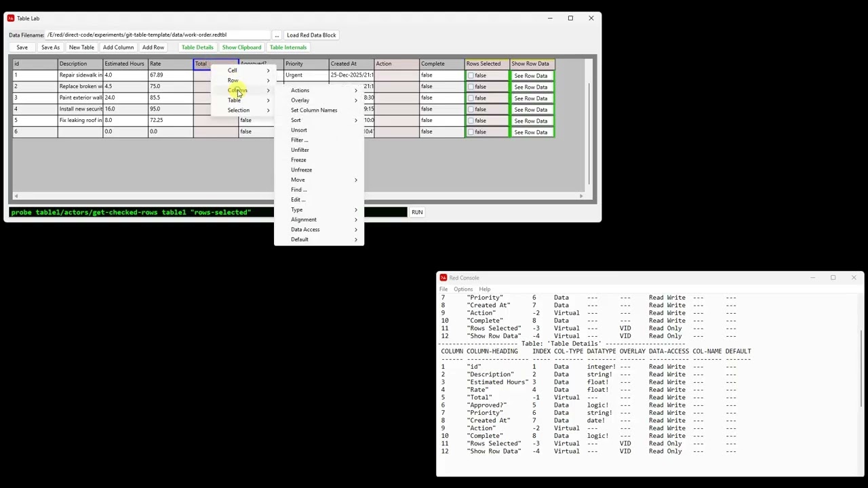Select Find ... menu entry
The image size is (868, 488).
click(x=319, y=190)
